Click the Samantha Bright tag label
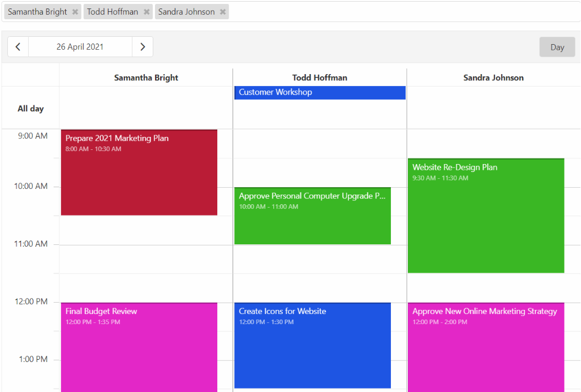 click(x=37, y=12)
